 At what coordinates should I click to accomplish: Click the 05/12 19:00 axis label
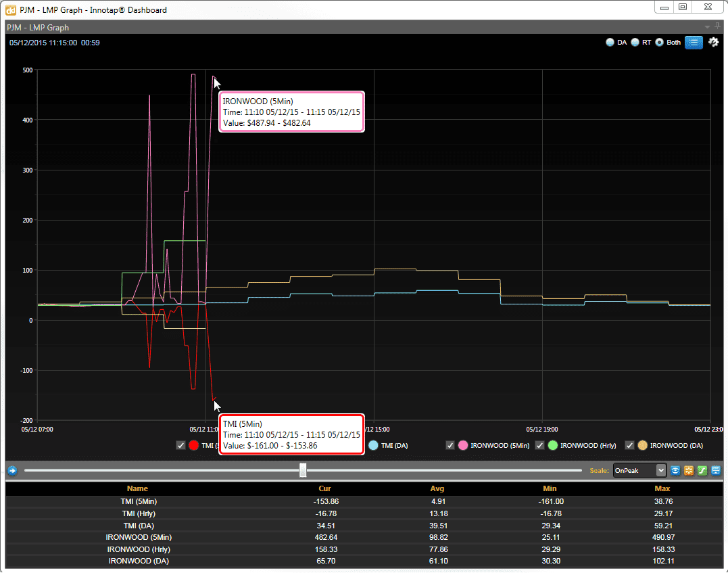(x=542, y=429)
